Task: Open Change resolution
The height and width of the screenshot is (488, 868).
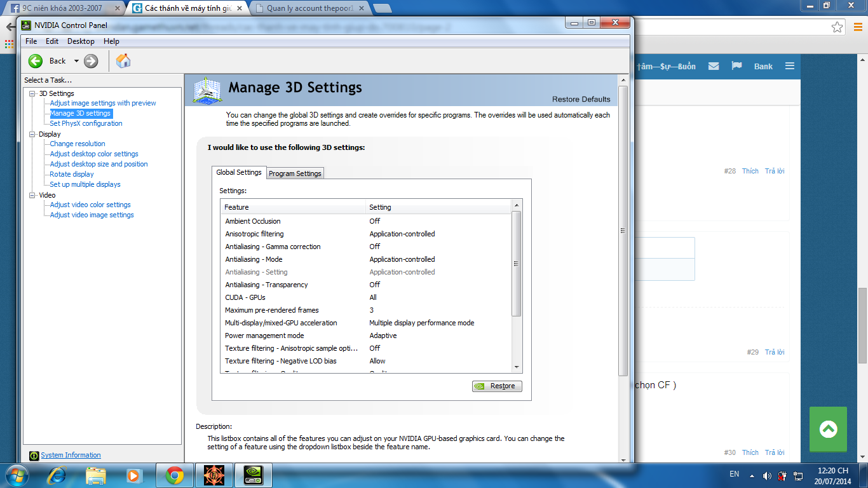Action: (78, 144)
